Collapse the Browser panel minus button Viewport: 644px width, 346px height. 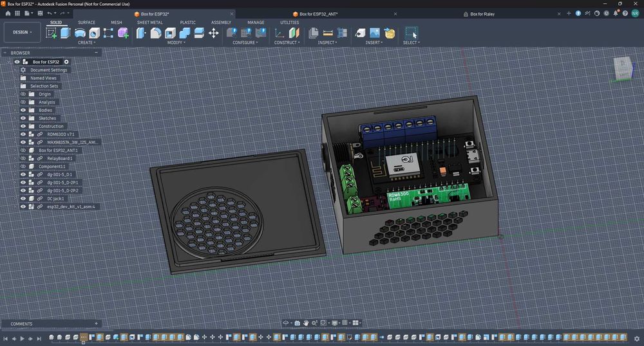pos(96,53)
